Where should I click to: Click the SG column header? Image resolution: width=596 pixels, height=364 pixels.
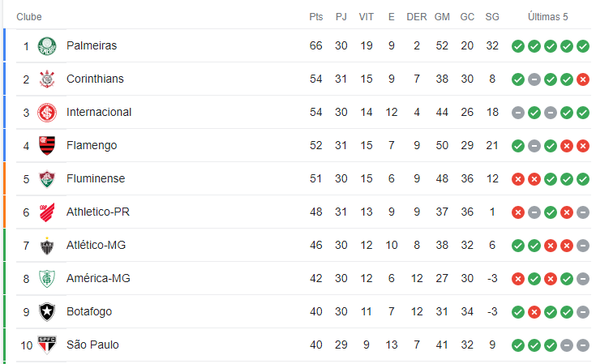(492, 17)
